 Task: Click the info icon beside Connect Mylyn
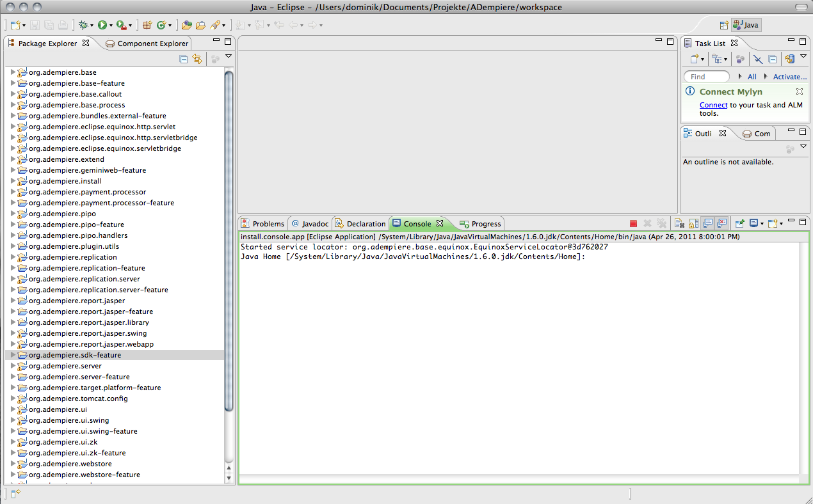(690, 91)
